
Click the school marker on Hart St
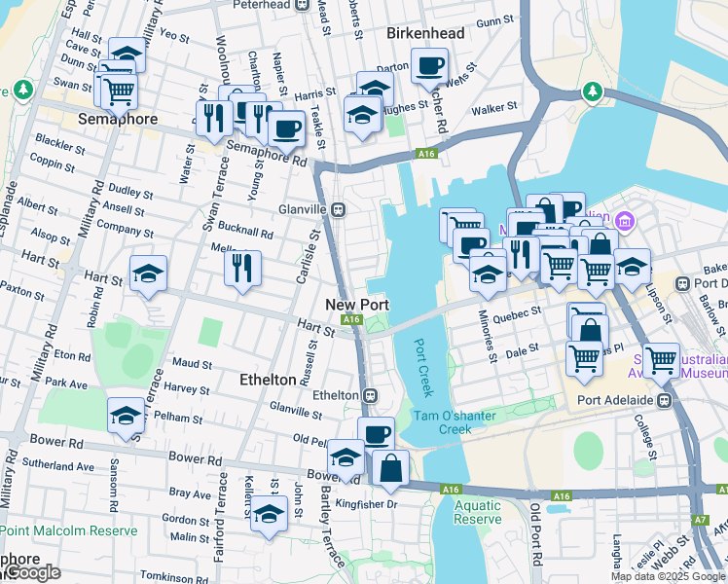[148, 274]
